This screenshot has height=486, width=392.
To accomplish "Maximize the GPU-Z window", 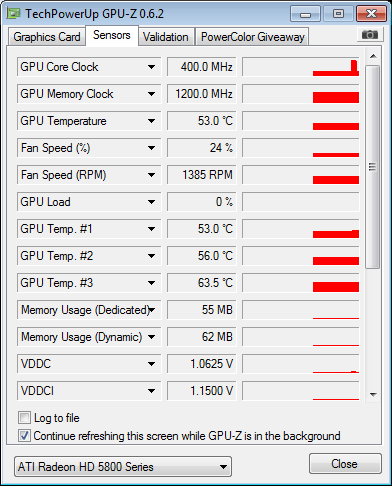I will 338,14.
